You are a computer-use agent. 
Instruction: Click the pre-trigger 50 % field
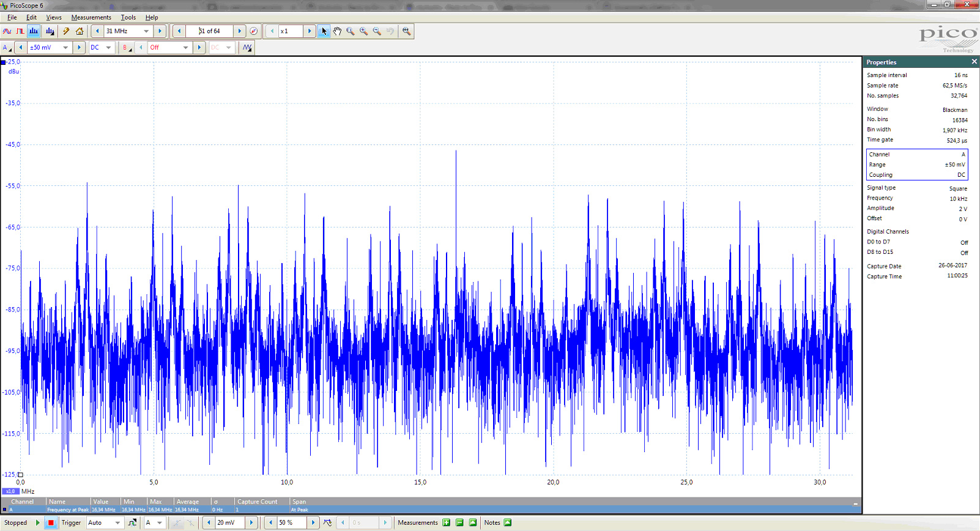point(292,523)
